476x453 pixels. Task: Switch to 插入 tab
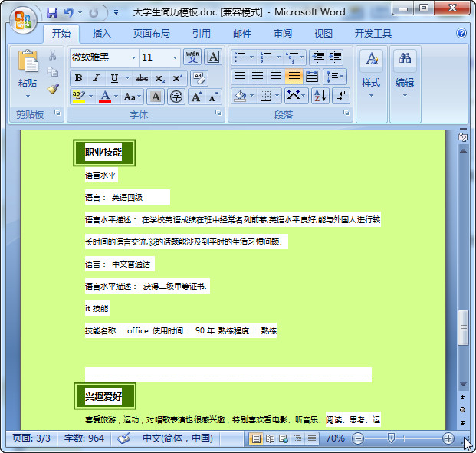pyautogui.click(x=101, y=34)
